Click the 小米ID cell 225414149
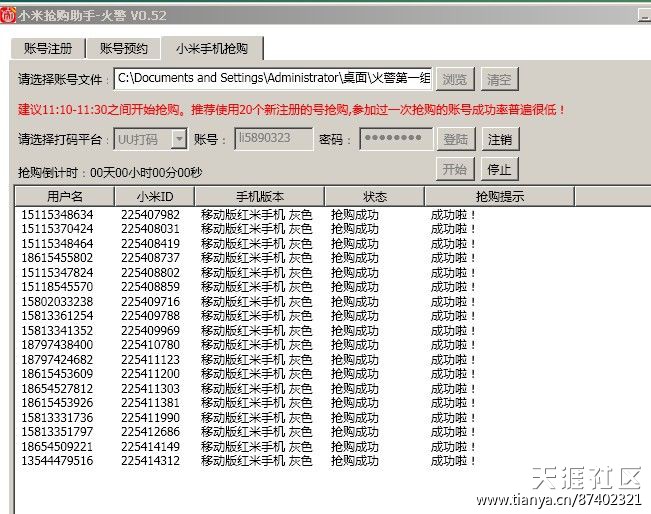 tap(151, 446)
